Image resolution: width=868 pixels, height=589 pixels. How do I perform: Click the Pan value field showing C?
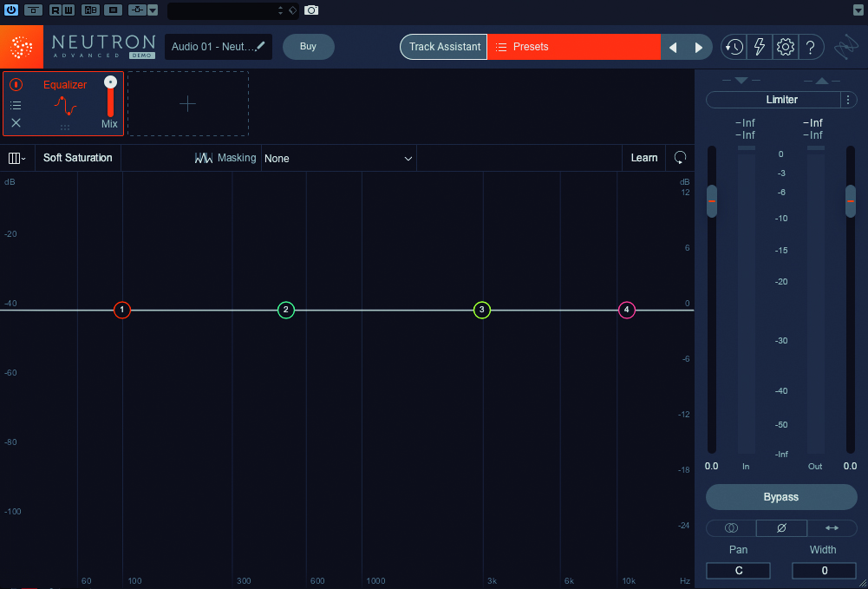tap(739, 571)
